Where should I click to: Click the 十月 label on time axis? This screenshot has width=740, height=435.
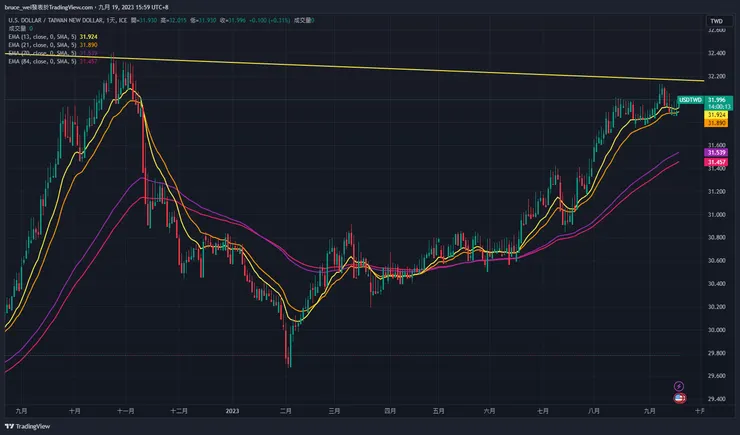(74, 411)
